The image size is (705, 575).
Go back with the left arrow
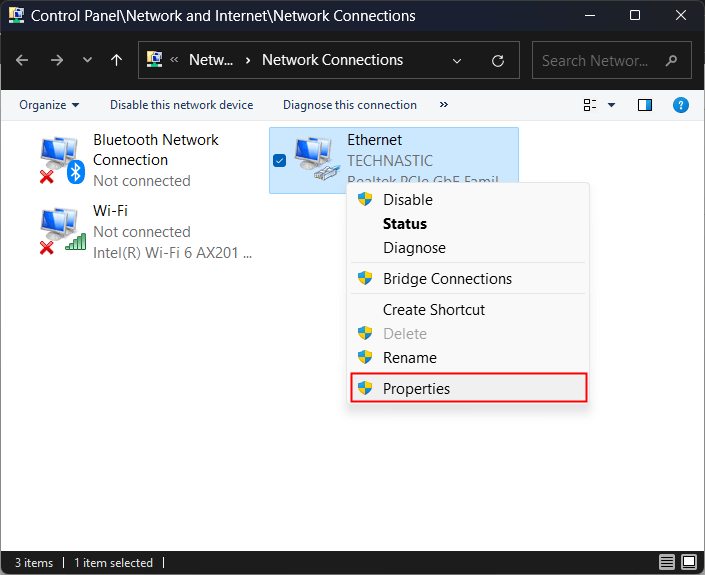click(22, 60)
